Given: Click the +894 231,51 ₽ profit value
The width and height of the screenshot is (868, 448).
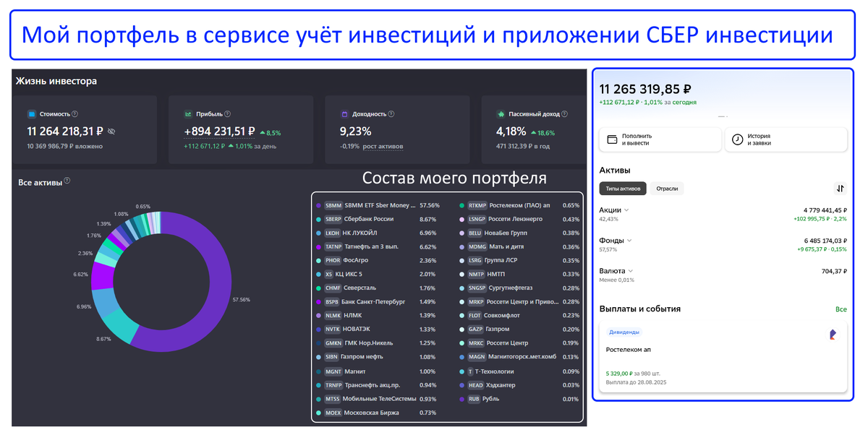Looking at the screenshot, I should [x=219, y=132].
